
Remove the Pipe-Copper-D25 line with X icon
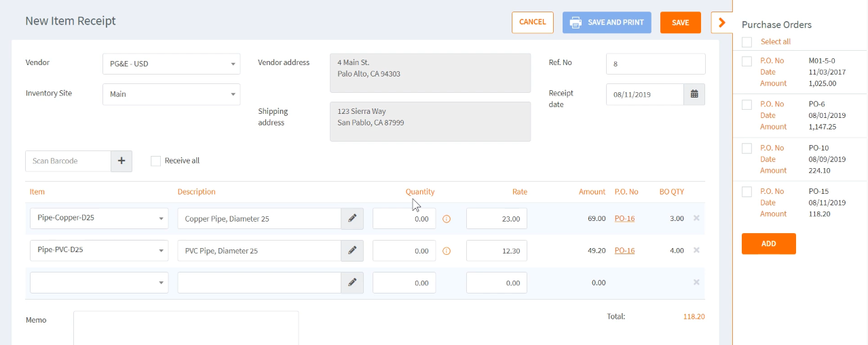click(x=696, y=218)
